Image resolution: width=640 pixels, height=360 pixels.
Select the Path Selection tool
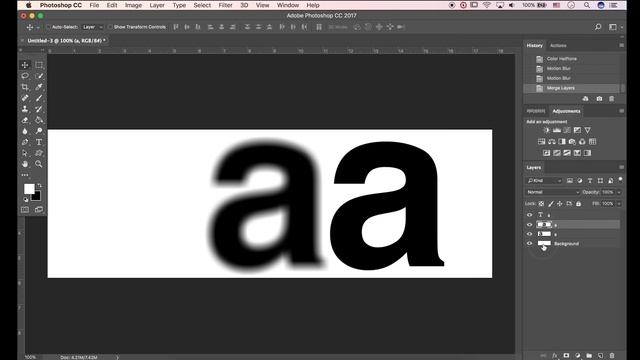point(25,153)
